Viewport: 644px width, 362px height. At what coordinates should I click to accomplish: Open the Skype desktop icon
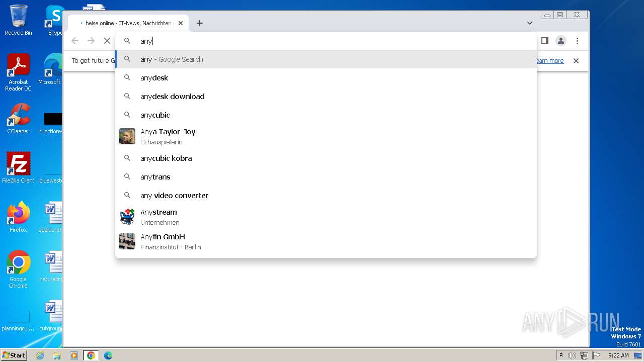[54, 20]
